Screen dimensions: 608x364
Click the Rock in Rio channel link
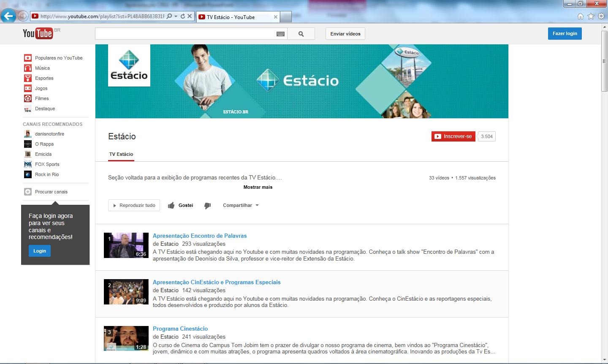coord(47,174)
